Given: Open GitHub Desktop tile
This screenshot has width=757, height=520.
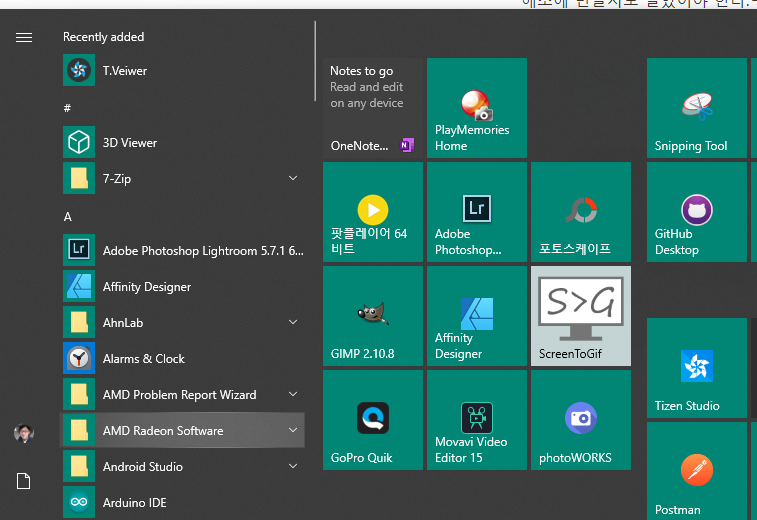Looking at the screenshot, I should coord(697,212).
